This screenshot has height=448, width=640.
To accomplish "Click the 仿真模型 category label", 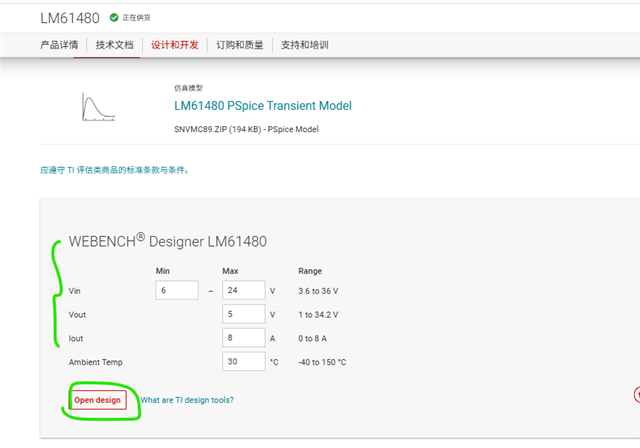I will coord(188,88).
